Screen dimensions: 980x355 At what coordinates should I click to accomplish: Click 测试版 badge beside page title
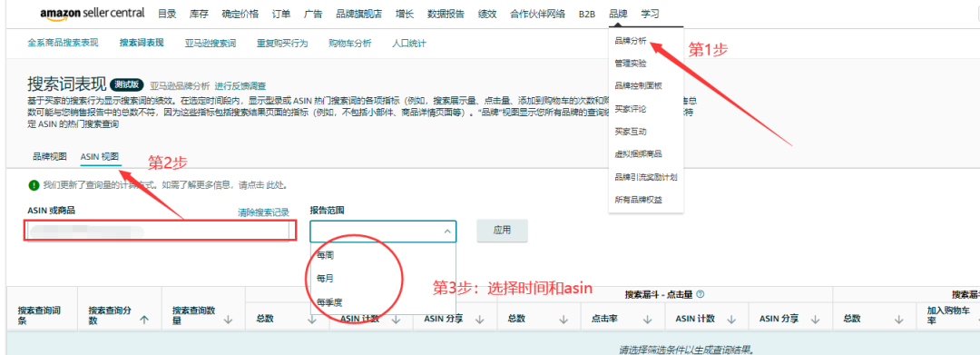pos(128,84)
